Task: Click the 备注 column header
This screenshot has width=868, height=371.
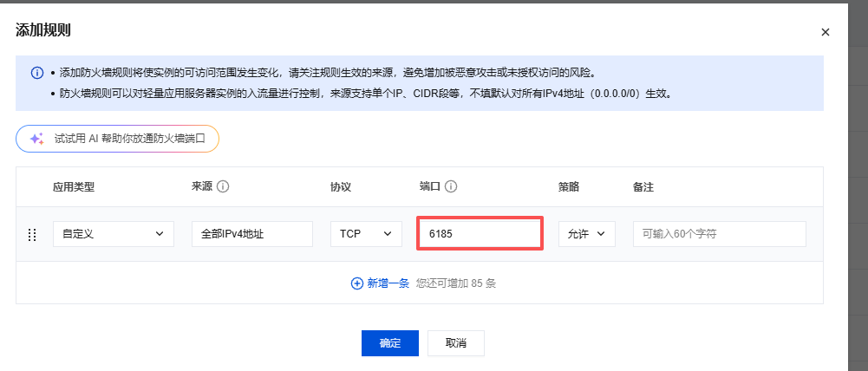Action: [x=643, y=187]
